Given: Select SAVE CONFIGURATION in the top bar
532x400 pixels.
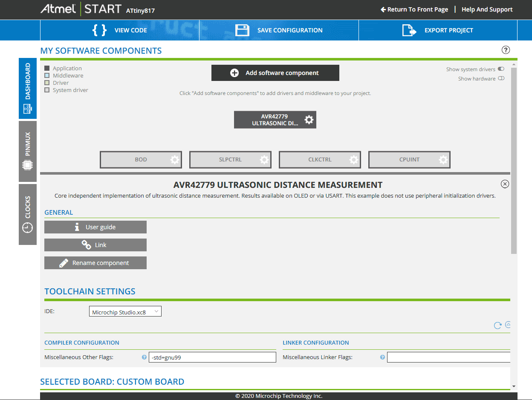Looking at the screenshot, I should pos(279,30).
